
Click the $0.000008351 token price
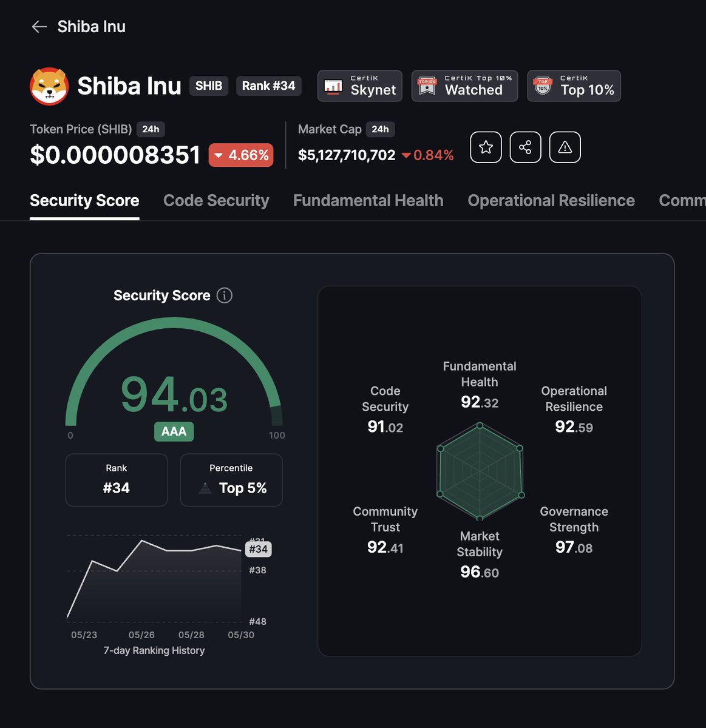tap(115, 155)
